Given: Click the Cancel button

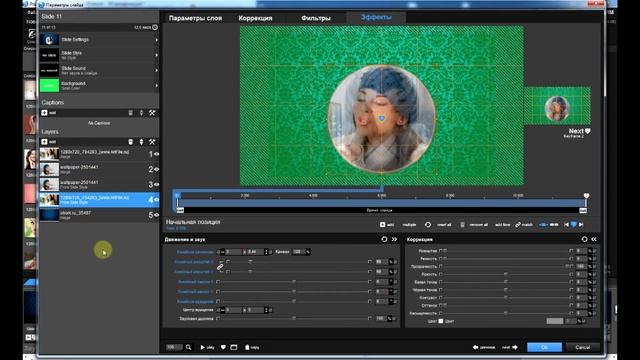Looking at the screenshot, I should 582,347.
